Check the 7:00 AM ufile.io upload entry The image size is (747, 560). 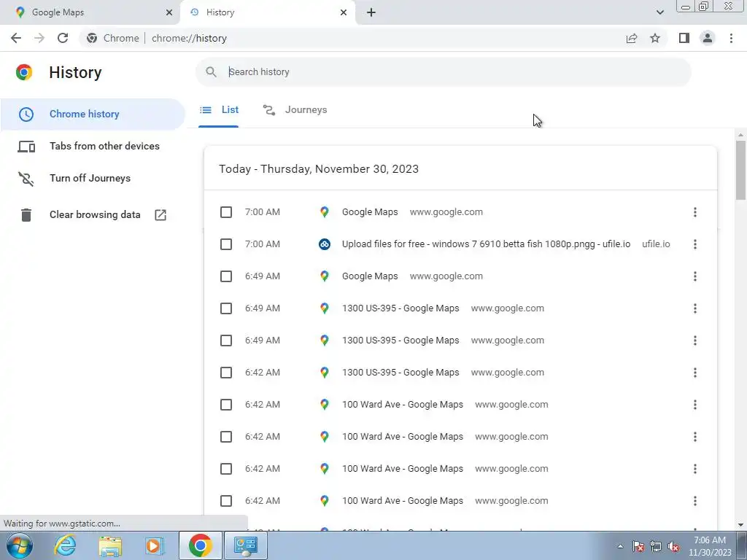[x=226, y=244]
